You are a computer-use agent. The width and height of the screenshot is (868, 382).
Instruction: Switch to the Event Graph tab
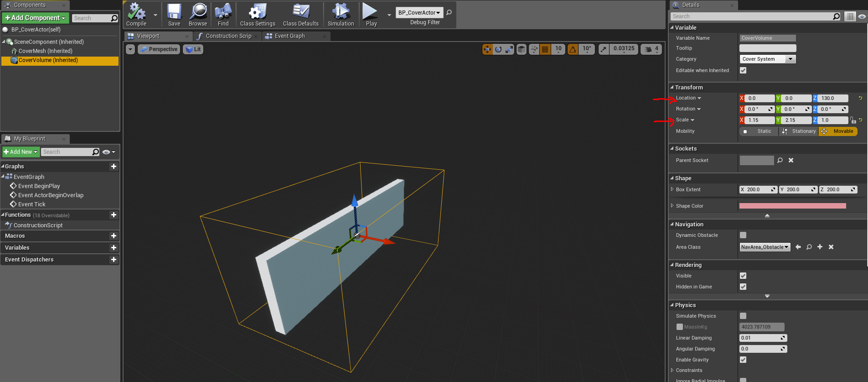(289, 36)
